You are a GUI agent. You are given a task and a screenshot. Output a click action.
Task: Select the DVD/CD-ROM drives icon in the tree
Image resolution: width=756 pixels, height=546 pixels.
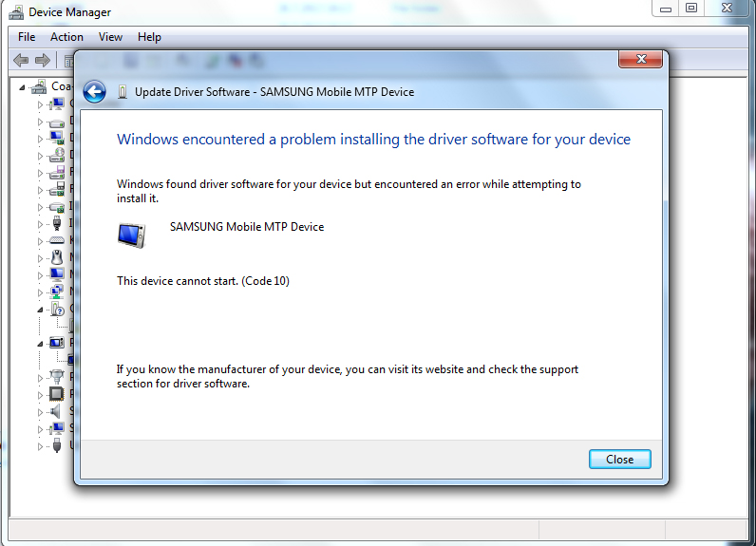pos(57,155)
